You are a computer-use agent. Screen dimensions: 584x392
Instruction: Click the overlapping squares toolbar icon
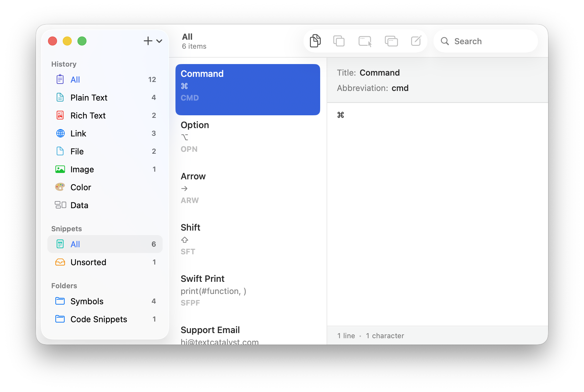339,41
